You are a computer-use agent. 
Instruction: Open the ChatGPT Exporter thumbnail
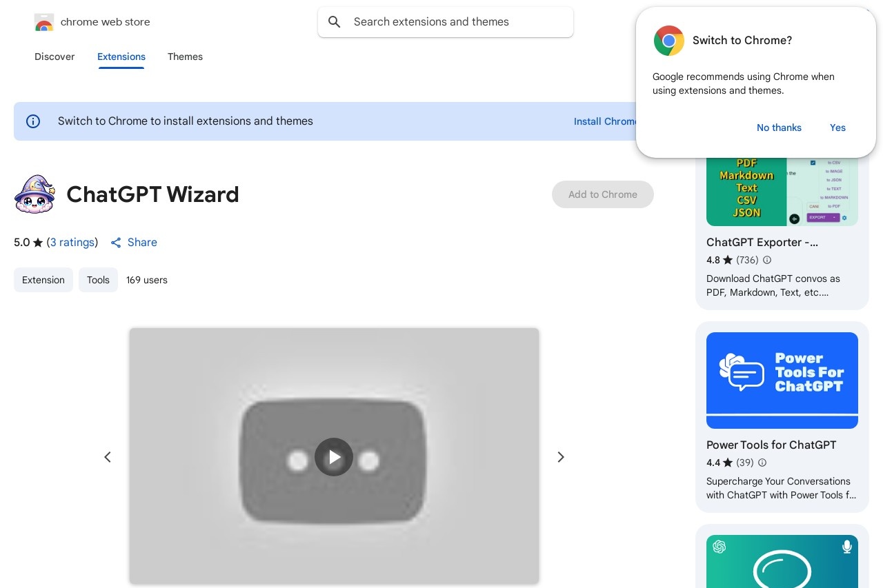tap(782, 192)
